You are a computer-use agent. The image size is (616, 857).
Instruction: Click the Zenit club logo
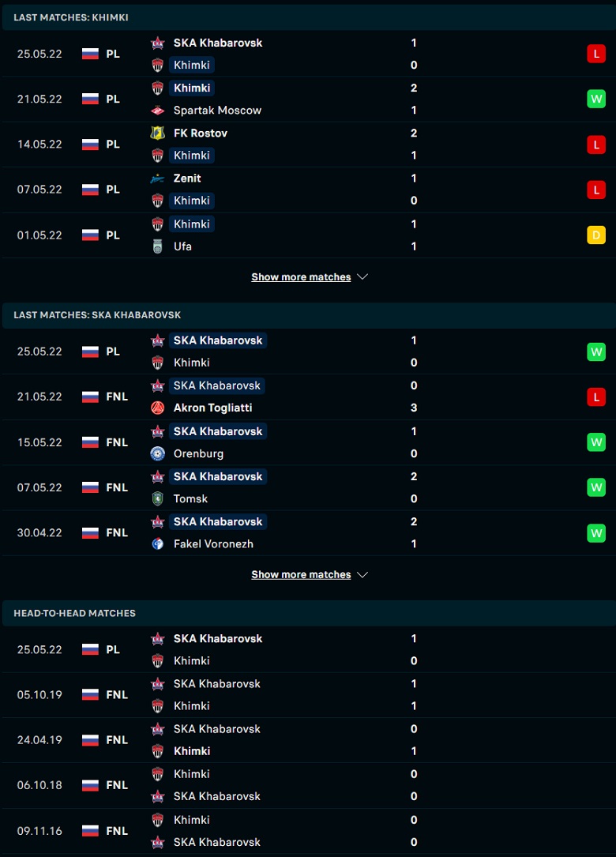pyautogui.click(x=157, y=179)
